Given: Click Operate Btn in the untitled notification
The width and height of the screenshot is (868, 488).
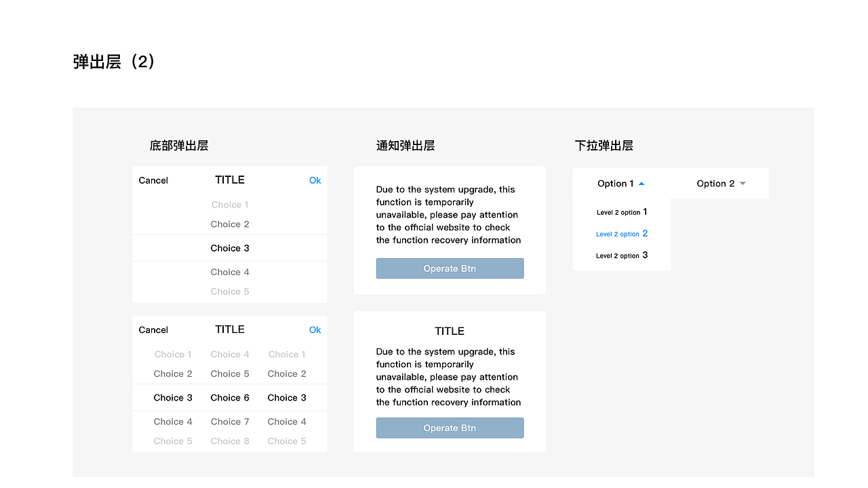Looking at the screenshot, I should (450, 268).
